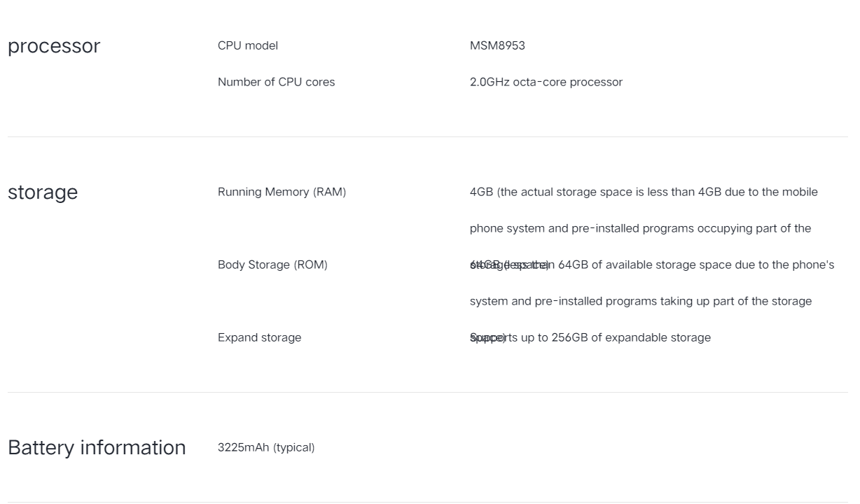
Task: Click the divider line below the processor section
Action: (427, 136)
